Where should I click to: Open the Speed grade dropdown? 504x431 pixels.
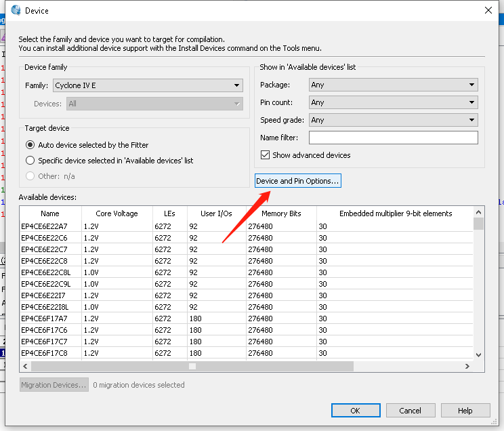click(x=394, y=120)
